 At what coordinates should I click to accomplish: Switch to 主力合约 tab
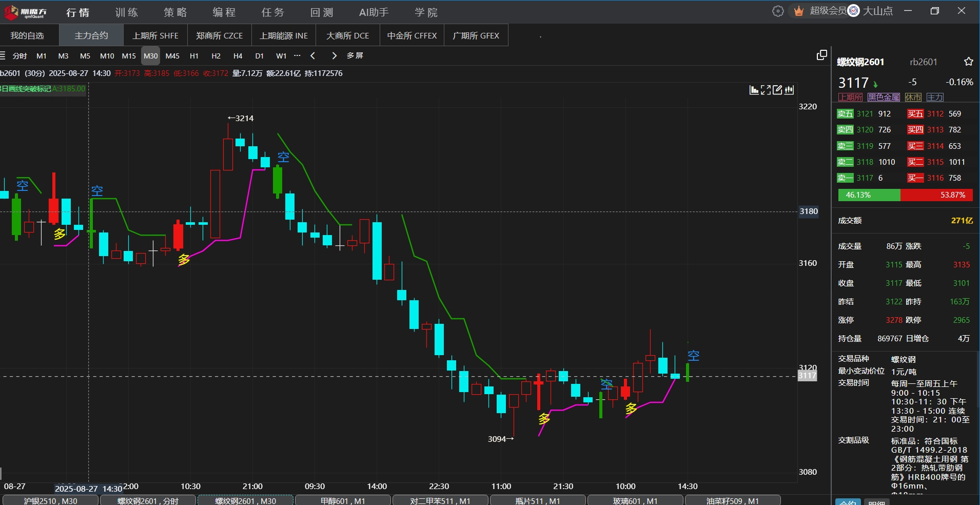(x=91, y=35)
